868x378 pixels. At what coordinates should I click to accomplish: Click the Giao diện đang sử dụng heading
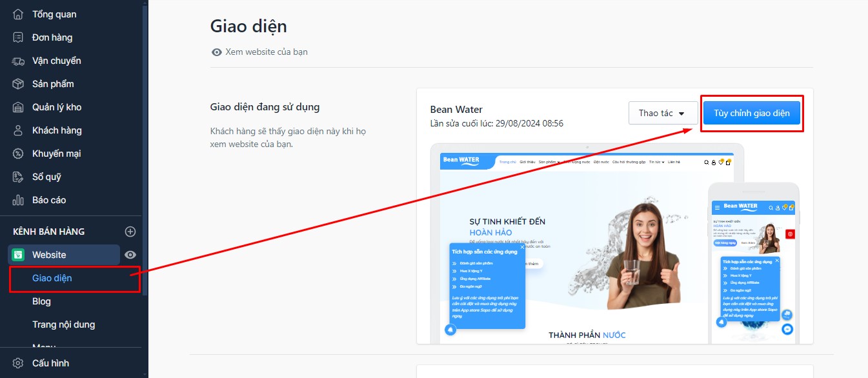coord(265,107)
